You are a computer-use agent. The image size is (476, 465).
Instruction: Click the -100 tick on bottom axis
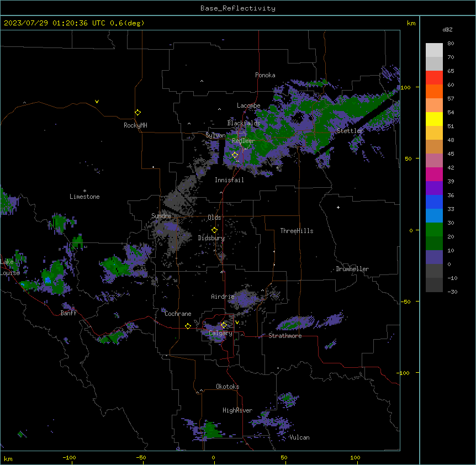(69, 457)
